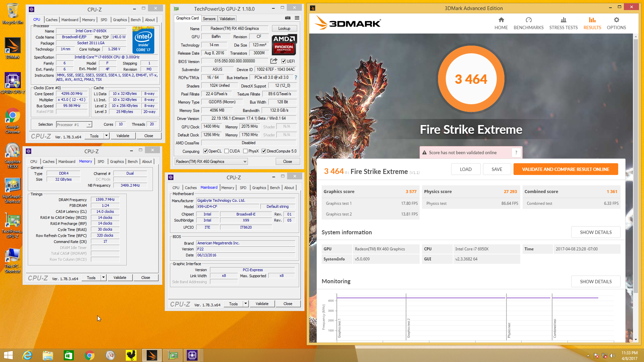Image resolution: width=644 pixels, height=362 pixels.
Task: Show details for Monitoring
Action: coord(596,282)
